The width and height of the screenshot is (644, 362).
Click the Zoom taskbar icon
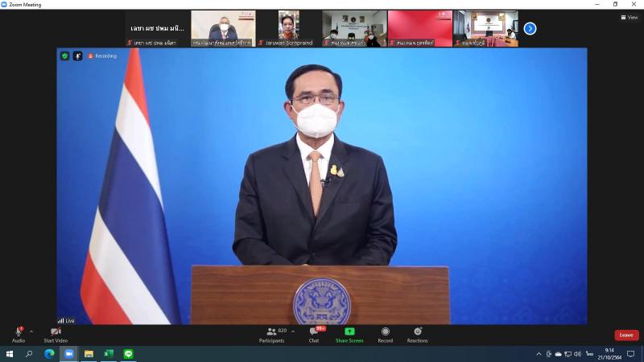[69, 354]
